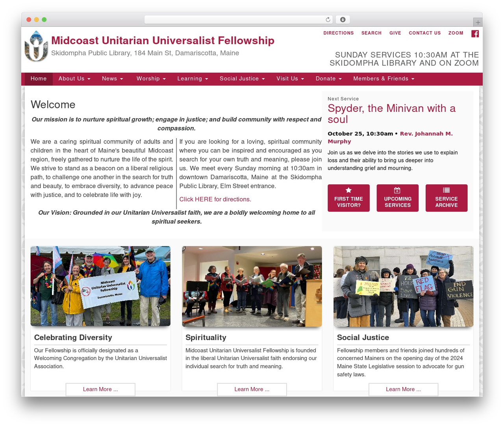
Task: Click the Celebrating Diversity heading
Action: [x=73, y=338]
